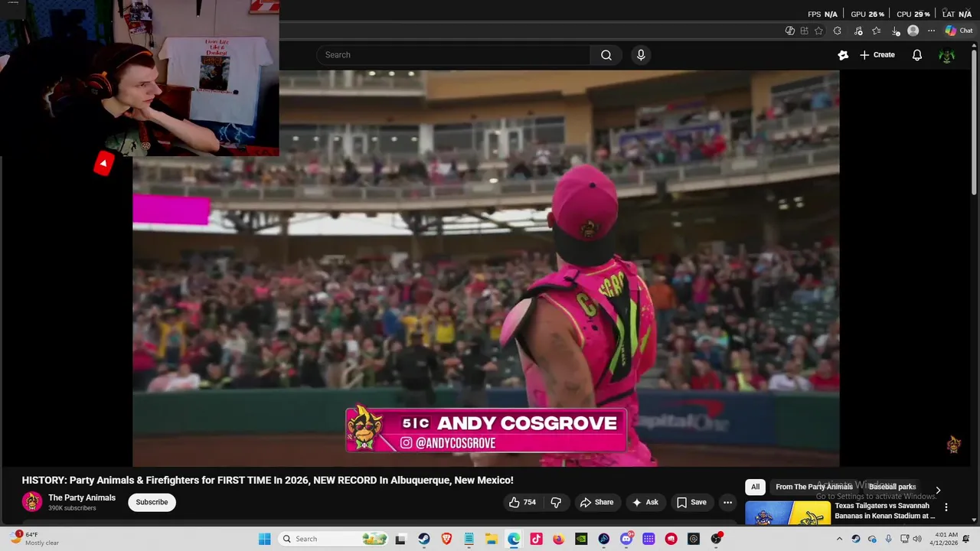This screenshot has height=551, width=980.
Task: Open Task View on the taskbar
Action: (400, 539)
